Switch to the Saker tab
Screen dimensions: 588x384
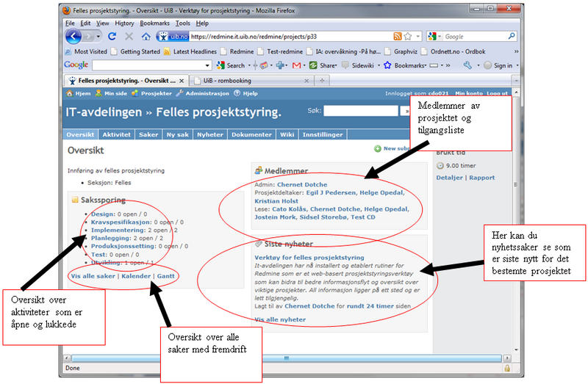coord(148,134)
